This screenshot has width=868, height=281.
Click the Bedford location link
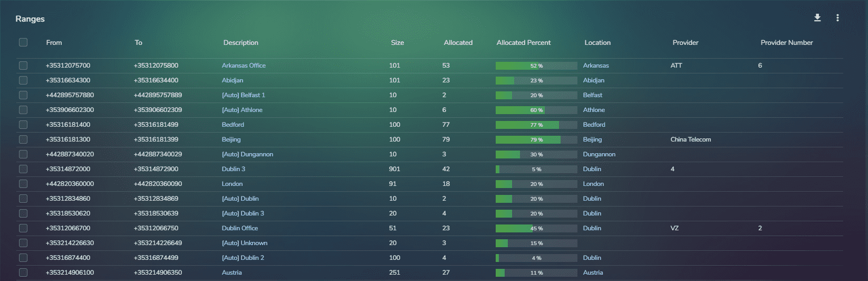[x=594, y=125]
